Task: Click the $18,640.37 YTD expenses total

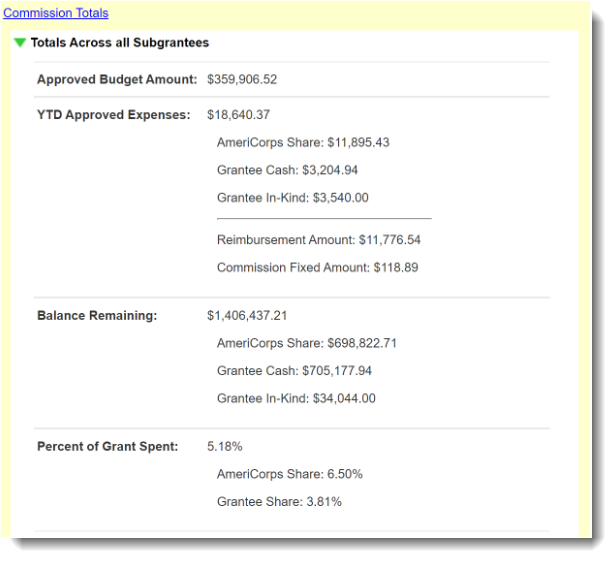Action: tap(238, 115)
